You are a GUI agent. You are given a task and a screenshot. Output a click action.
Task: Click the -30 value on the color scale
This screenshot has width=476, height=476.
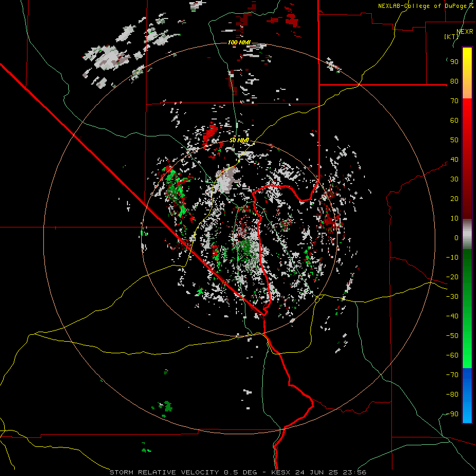coord(452,297)
